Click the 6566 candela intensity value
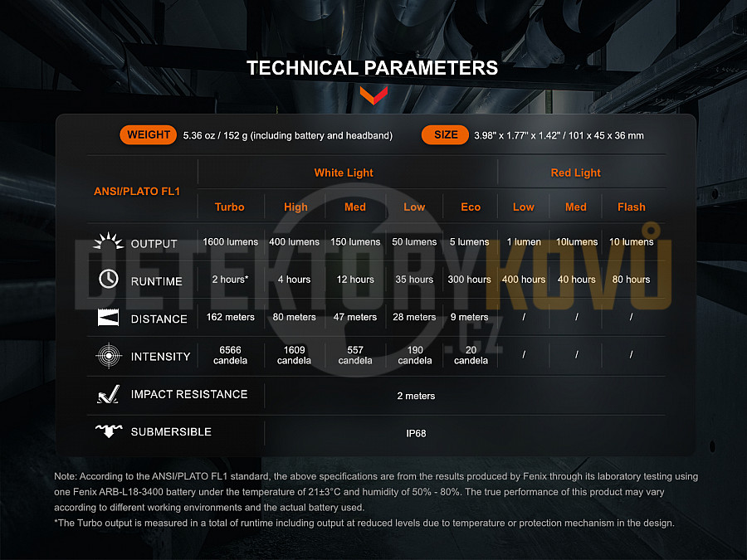The image size is (747, 560). click(230, 355)
